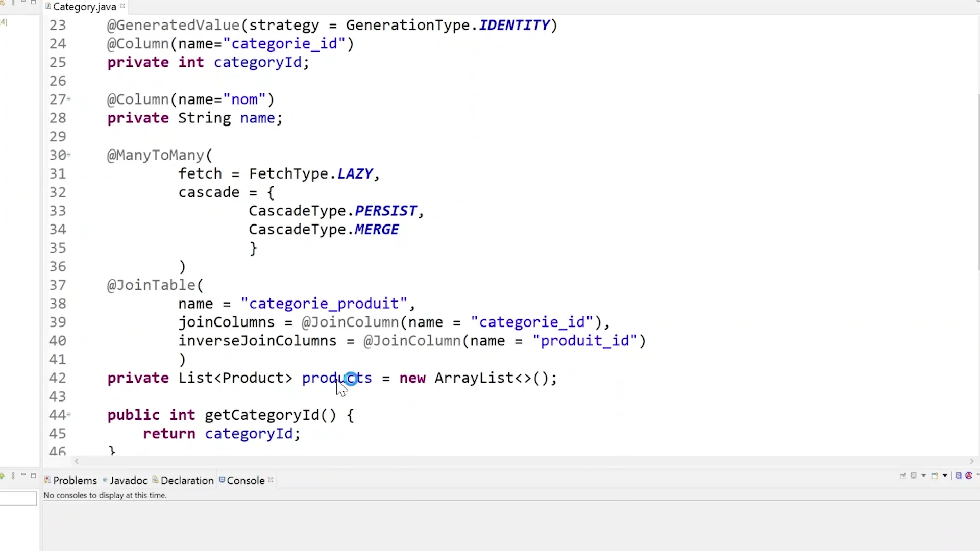
Task: Collapse the fold marker at line 27
Action: 69,98
